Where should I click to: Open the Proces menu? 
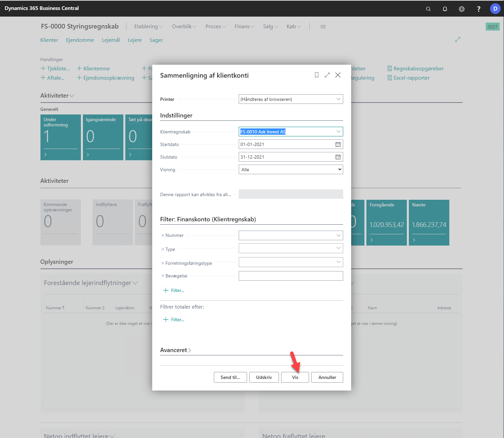(x=216, y=27)
